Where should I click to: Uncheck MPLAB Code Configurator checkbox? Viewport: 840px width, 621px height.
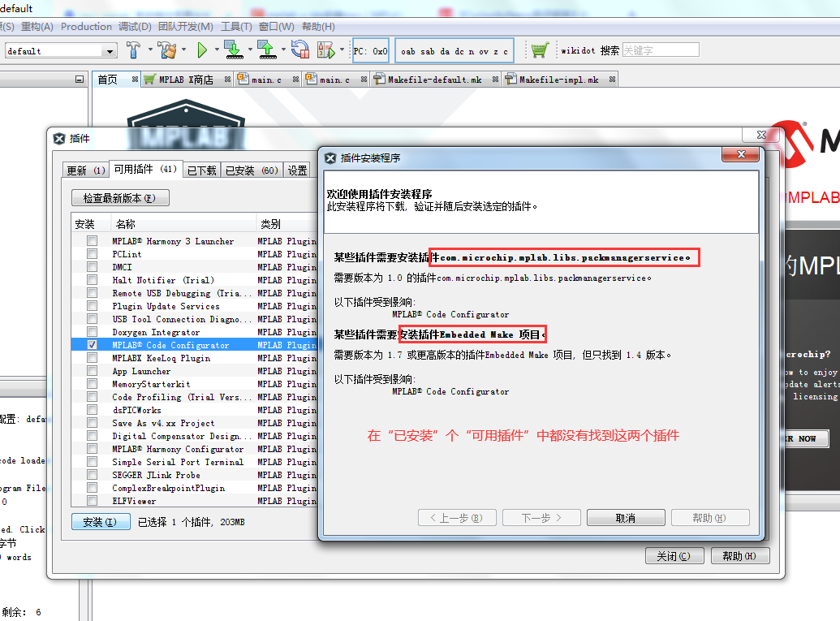[93, 345]
